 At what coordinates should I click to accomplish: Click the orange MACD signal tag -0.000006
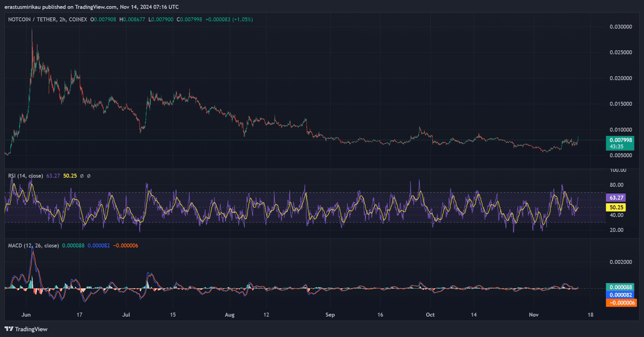[621, 303]
